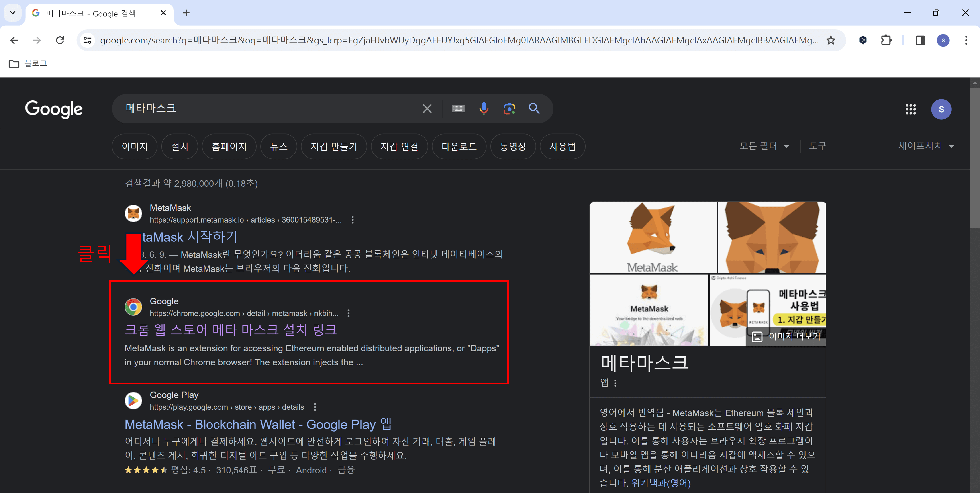Activate voice search with the microphone icon
Viewport: 980px width, 493px height.
[484, 108]
